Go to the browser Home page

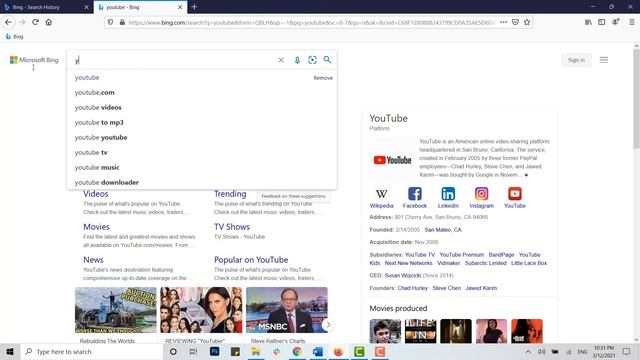[x=49, y=22]
